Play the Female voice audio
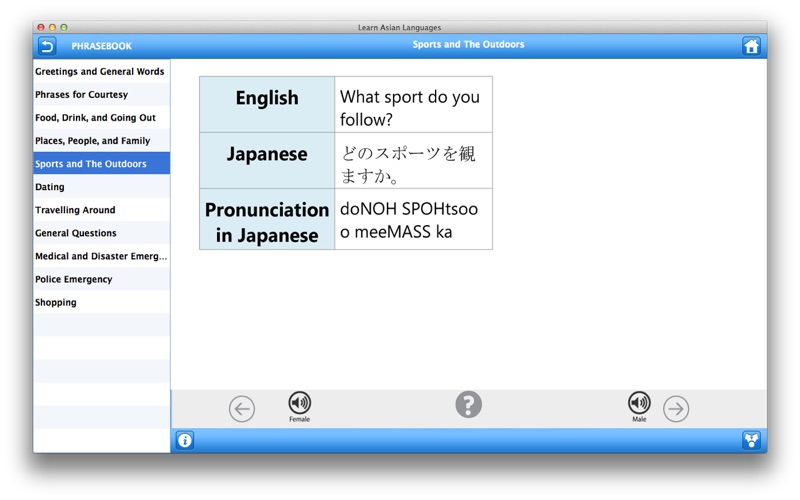The height and width of the screenshot is (500, 800). click(299, 407)
